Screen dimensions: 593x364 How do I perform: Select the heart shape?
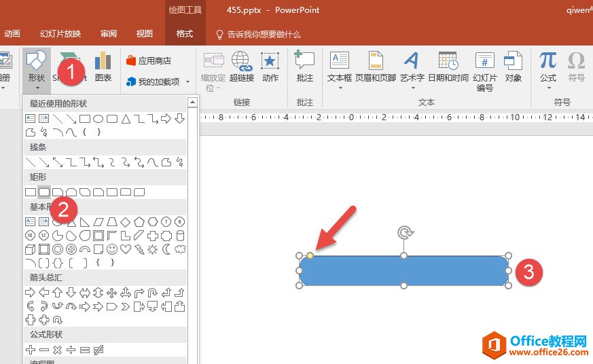tap(126, 249)
